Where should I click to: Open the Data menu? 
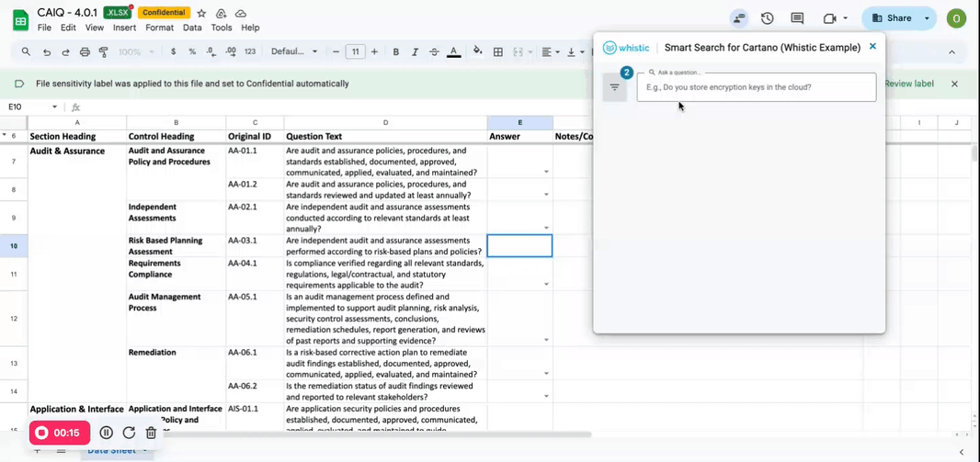(192, 28)
